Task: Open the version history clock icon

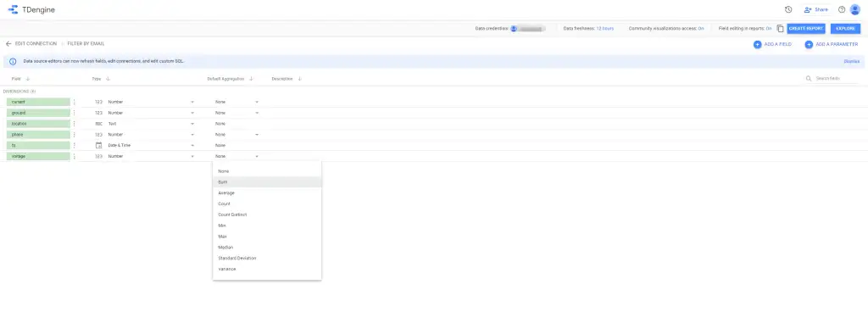Action: pos(788,9)
